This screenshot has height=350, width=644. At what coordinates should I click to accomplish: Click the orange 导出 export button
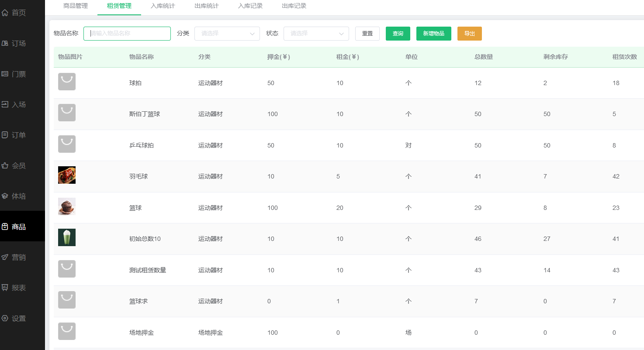click(x=469, y=34)
